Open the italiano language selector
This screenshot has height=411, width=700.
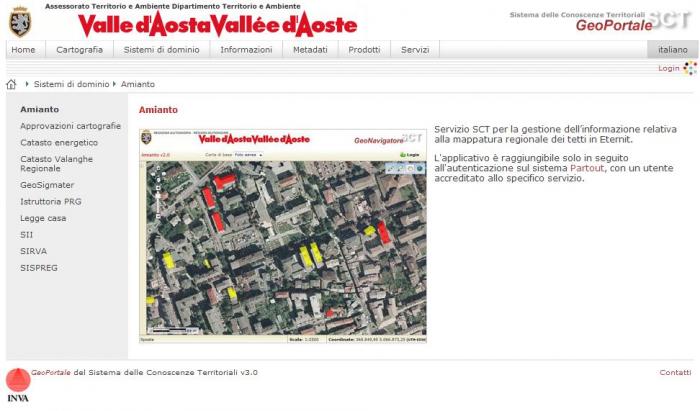pyautogui.click(x=673, y=50)
